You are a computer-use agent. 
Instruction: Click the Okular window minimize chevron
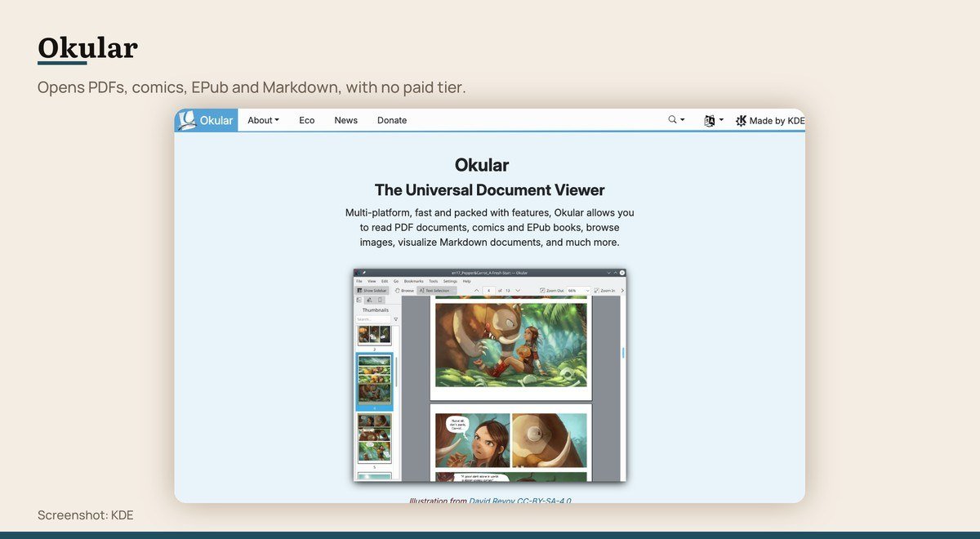(609, 273)
